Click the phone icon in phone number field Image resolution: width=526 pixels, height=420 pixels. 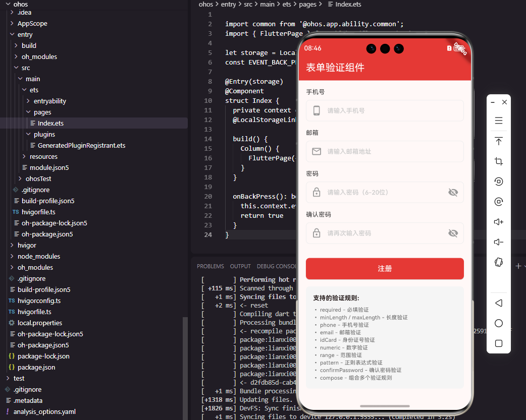[317, 110]
